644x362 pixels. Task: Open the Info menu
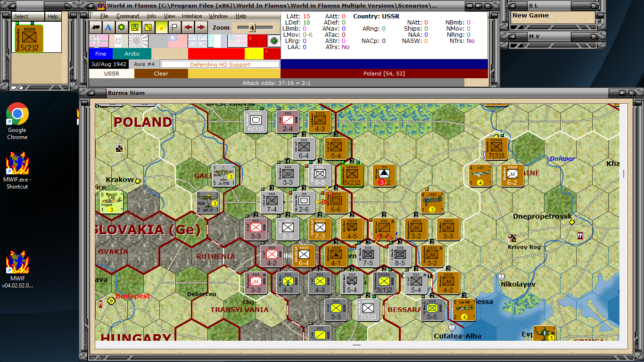[151, 16]
